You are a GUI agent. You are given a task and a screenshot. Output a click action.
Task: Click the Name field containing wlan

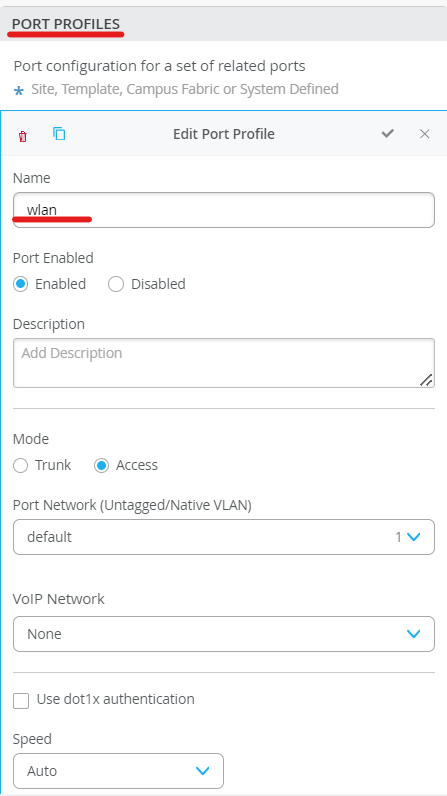tap(224, 210)
